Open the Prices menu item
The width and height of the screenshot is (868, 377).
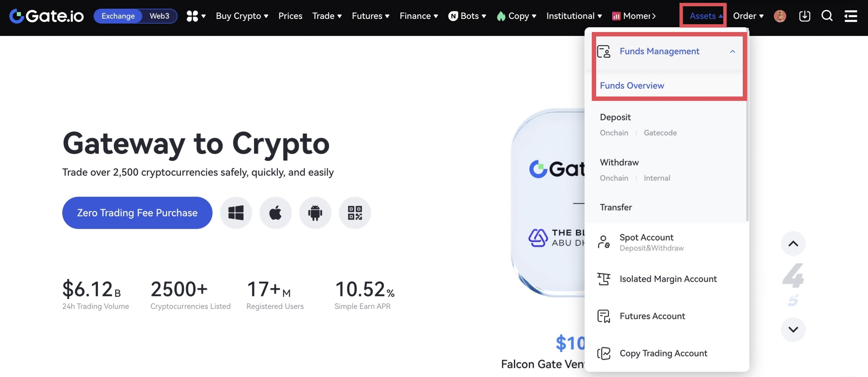coord(290,16)
